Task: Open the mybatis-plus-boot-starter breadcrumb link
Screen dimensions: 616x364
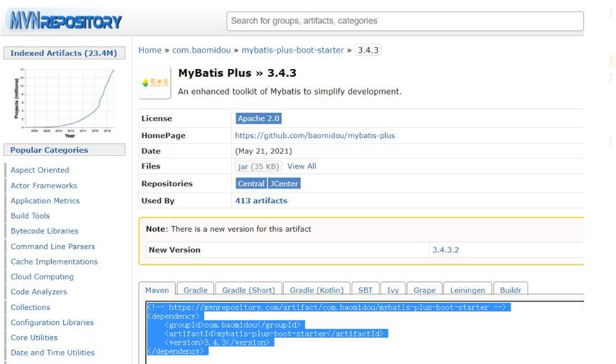Action: (293, 50)
